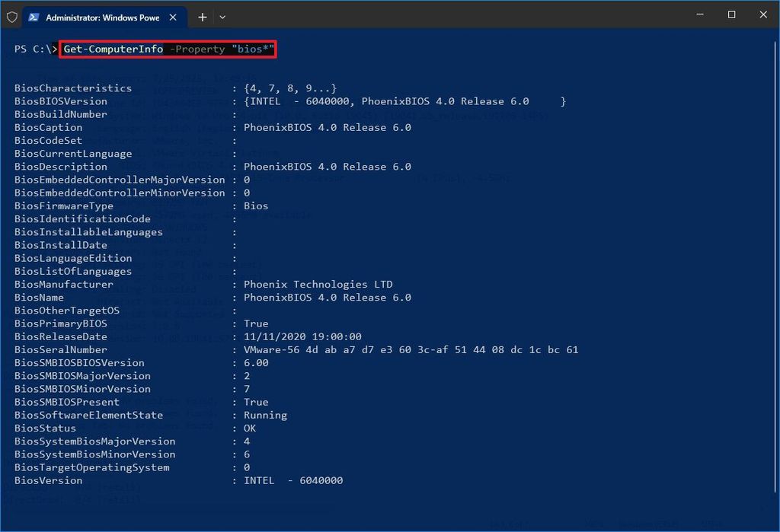Open the tab dropdown chevron menu
Viewport: 780px width, 532px height.
click(222, 16)
